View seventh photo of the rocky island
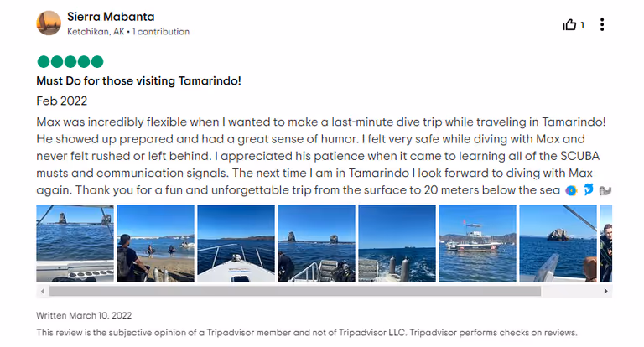644x347 pixels. [x=558, y=243]
